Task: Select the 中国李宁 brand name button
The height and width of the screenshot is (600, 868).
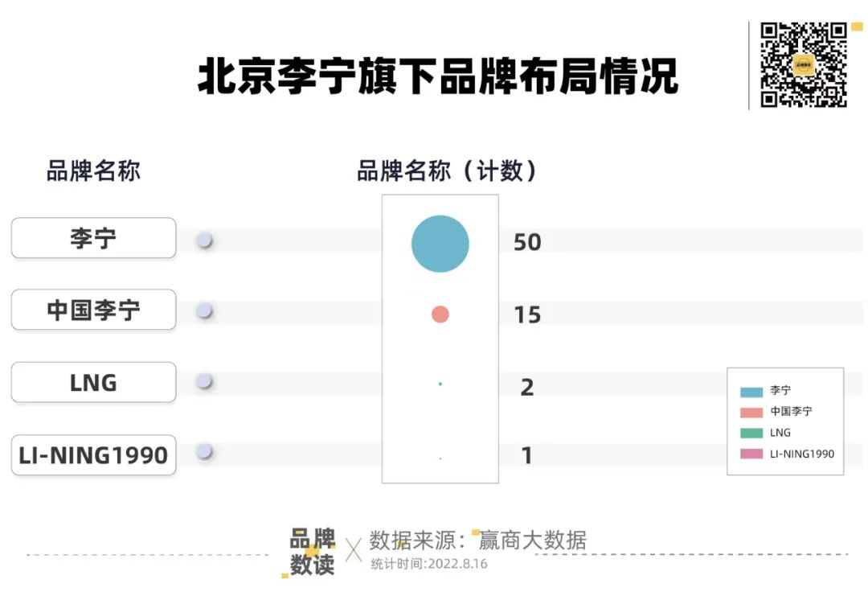Action: click(x=93, y=310)
